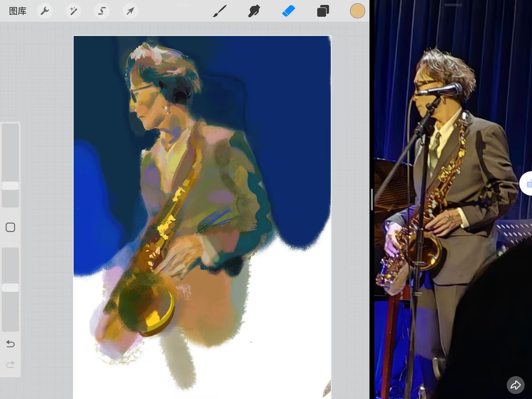
Task: Open the Actions wrench menu
Action: 45,11
